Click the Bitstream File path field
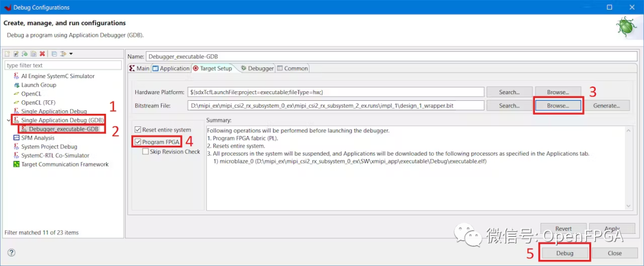This screenshot has height=266, width=644. [x=336, y=106]
